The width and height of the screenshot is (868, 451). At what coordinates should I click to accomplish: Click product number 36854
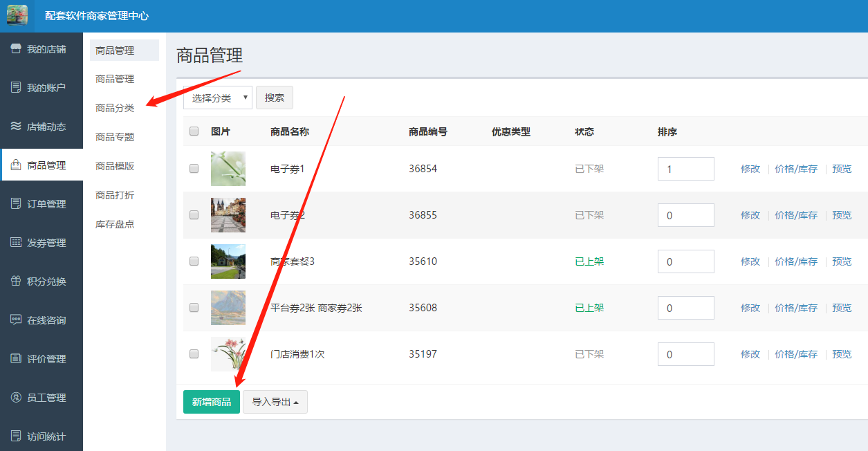pos(423,169)
